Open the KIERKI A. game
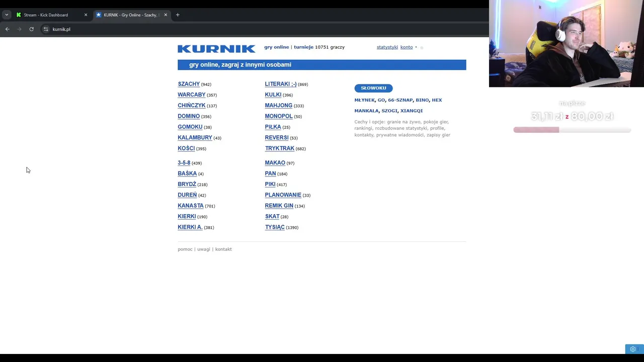 pos(190,227)
